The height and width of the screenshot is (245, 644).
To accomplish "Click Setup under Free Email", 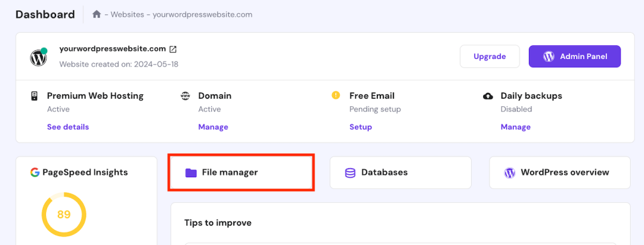I will (360, 127).
